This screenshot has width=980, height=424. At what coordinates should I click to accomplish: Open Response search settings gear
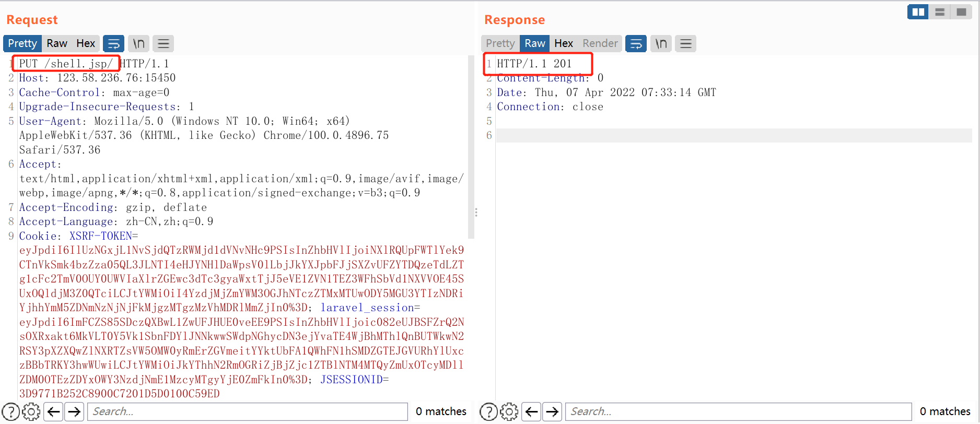[x=509, y=412]
